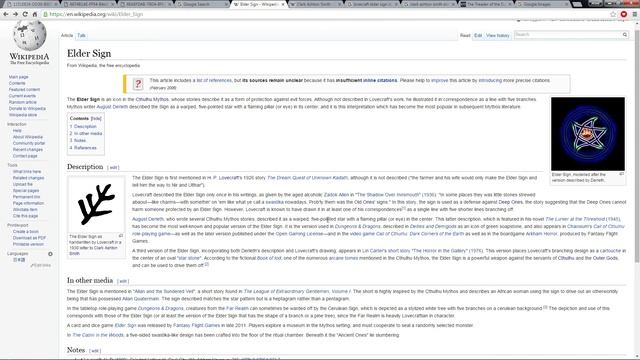Viewport: 640px width, 360px height.
Task: Open Printable version link
Action: [x=28, y=244]
